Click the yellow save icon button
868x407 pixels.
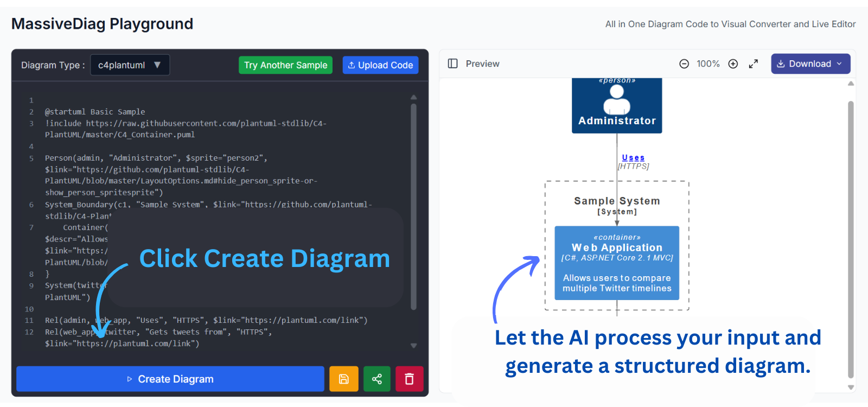pyautogui.click(x=343, y=379)
